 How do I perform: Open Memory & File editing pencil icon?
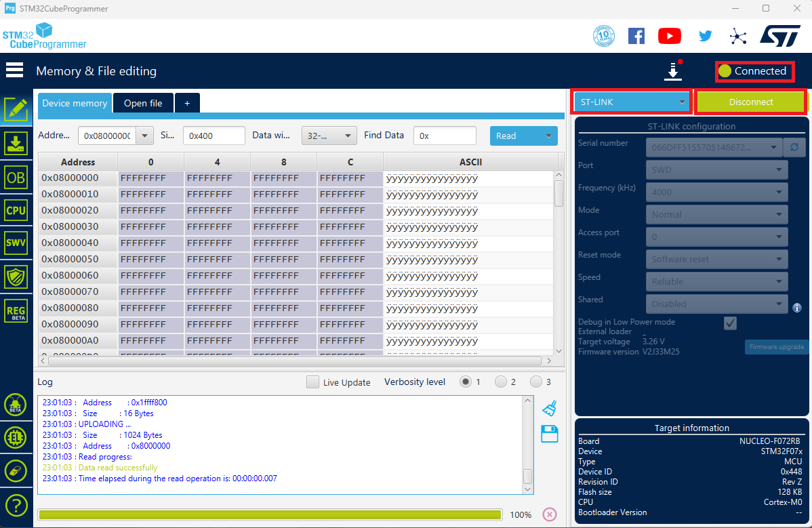pyautogui.click(x=16, y=109)
